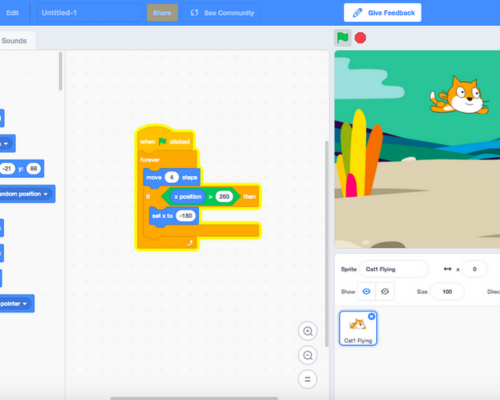
Task: Delete Cat1 Flying sprite with X badge
Action: (x=371, y=316)
